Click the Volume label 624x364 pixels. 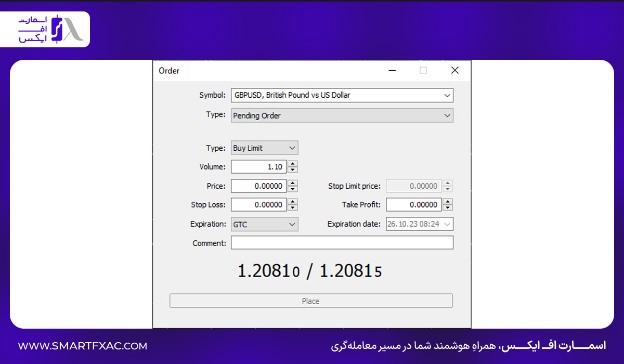coord(213,167)
